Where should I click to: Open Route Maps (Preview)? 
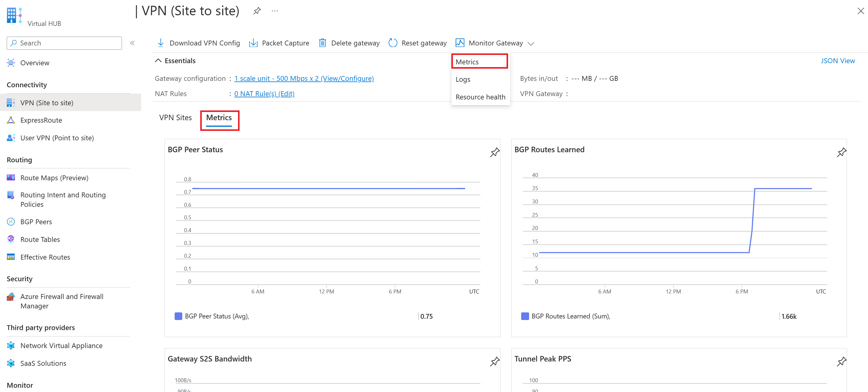click(x=54, y=178)
